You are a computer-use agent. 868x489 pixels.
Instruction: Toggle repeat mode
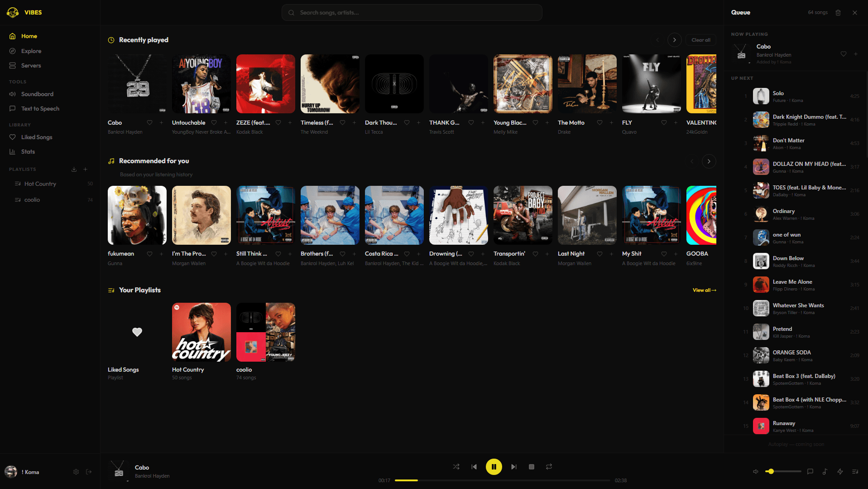[549, 466]
